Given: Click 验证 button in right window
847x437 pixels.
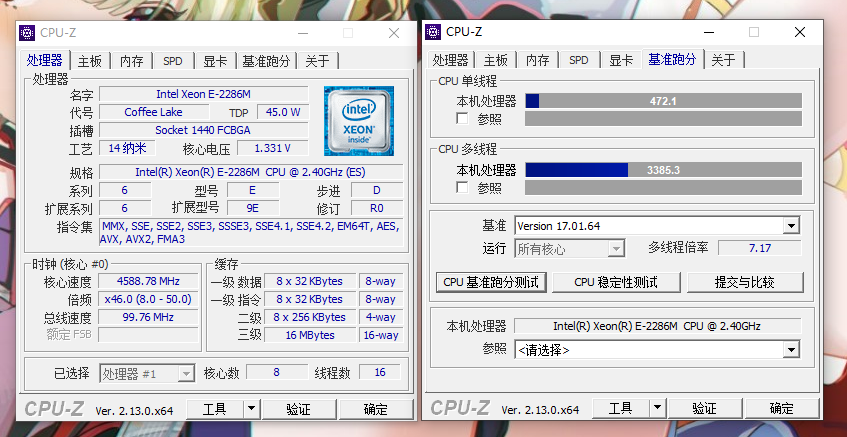Looking at the screenshot, I should [705, 408].
